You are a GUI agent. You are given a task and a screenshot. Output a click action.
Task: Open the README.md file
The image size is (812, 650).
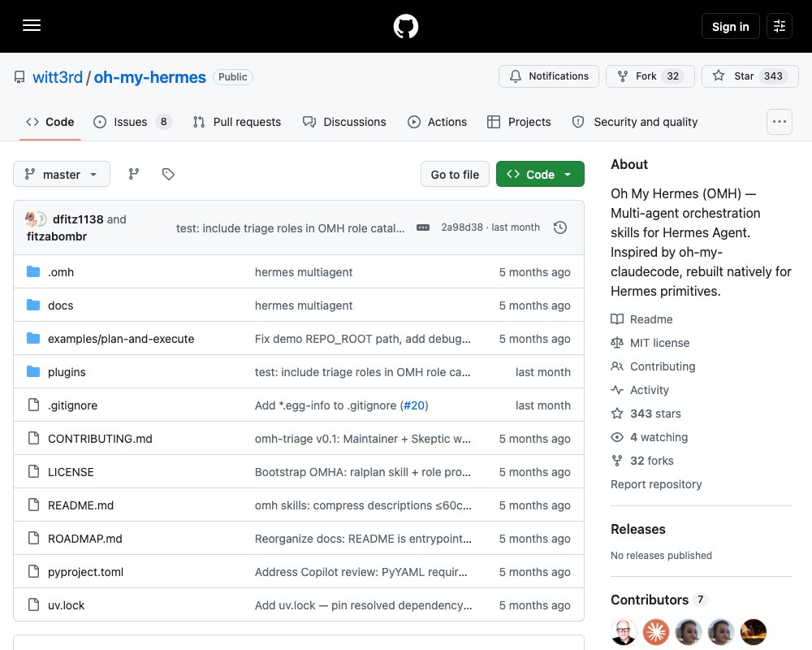tap(80, 505)
